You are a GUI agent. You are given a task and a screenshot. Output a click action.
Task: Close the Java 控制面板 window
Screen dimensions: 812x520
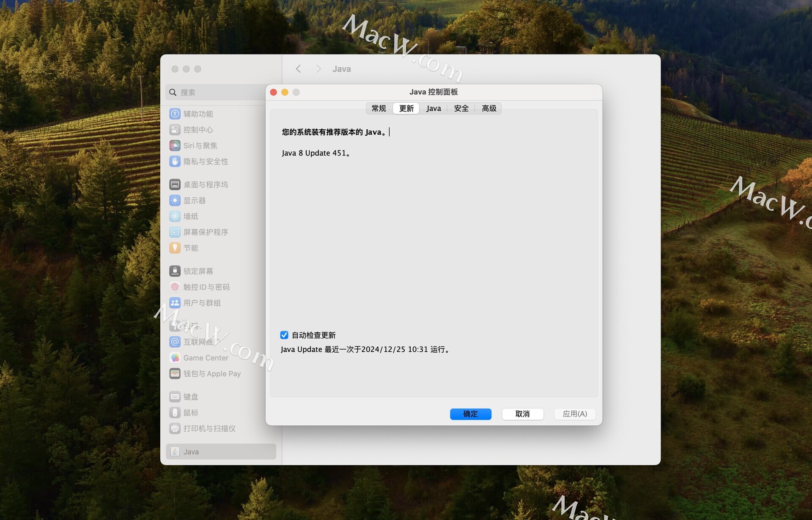click(274, 92)
